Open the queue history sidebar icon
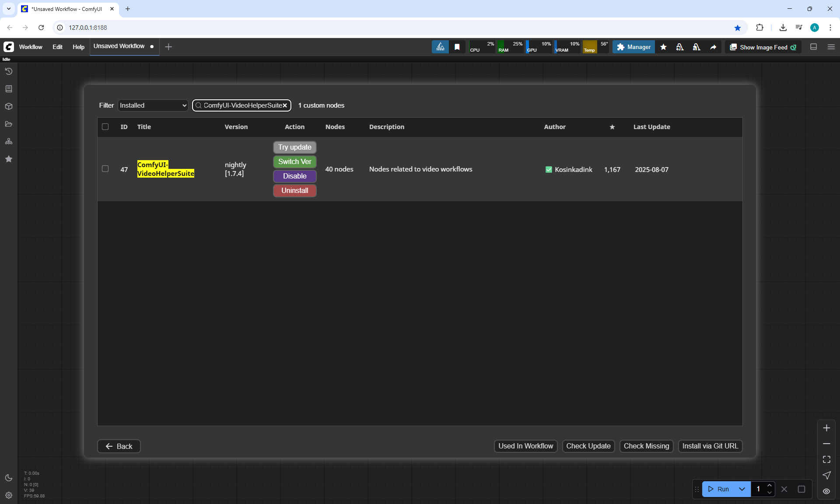The height and width of the screenshot is (504, 840). [x=9, y=71]
